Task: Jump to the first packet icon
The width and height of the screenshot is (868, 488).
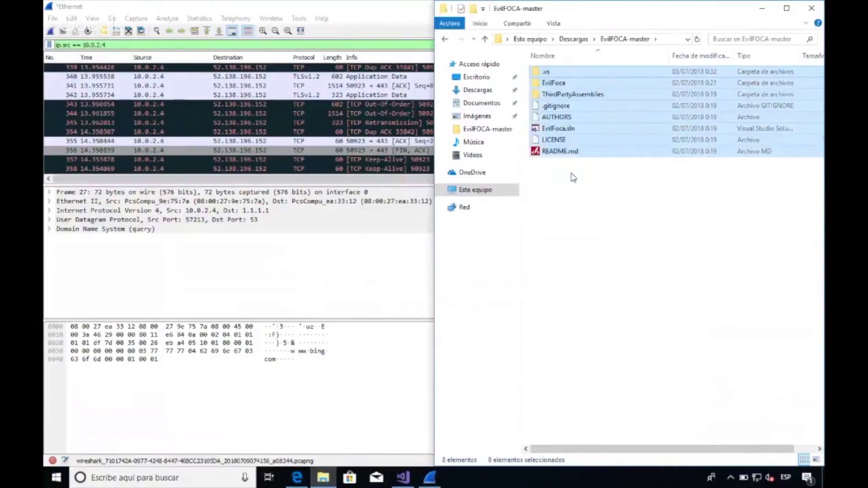Action: (x=206, y=30)
